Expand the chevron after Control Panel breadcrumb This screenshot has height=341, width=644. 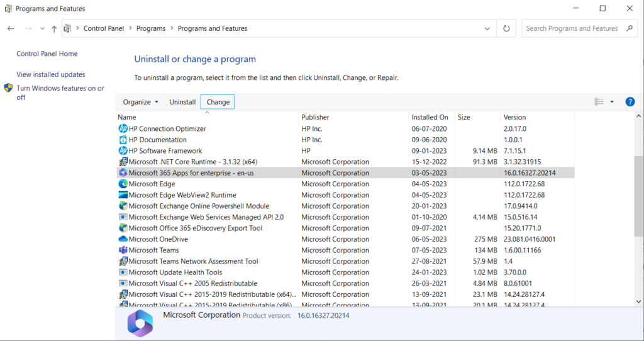[x=130, y=28]
